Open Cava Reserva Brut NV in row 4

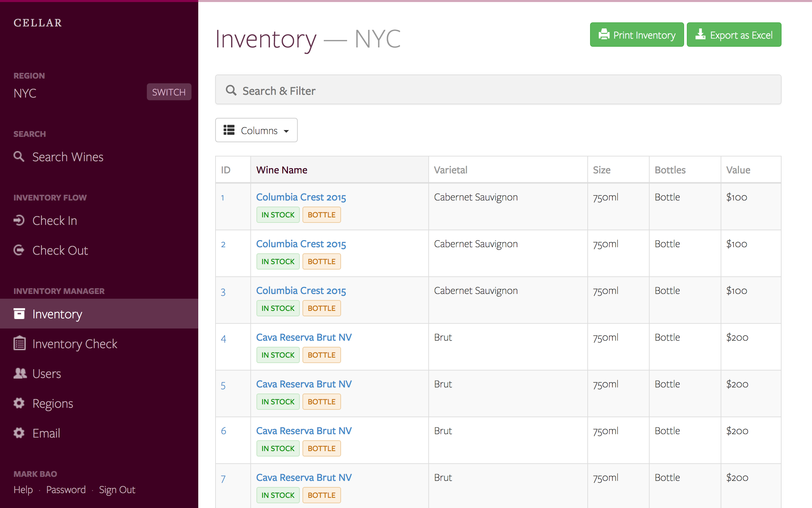click(304, 337)
